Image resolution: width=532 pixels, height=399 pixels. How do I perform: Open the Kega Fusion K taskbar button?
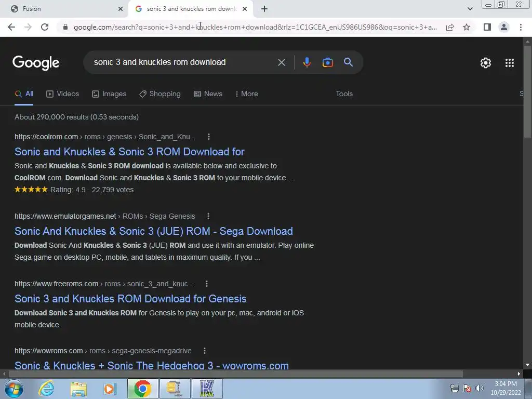click(x=207, y=389)
